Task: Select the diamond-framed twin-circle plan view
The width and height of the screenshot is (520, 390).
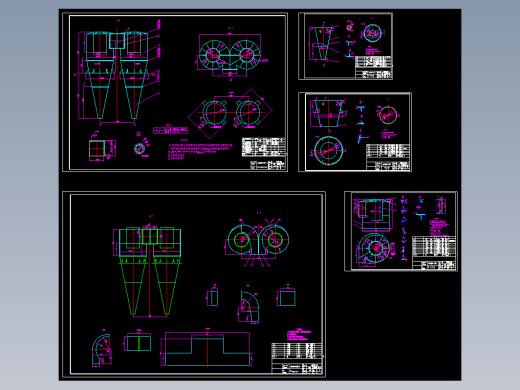Action: [230, 113]
